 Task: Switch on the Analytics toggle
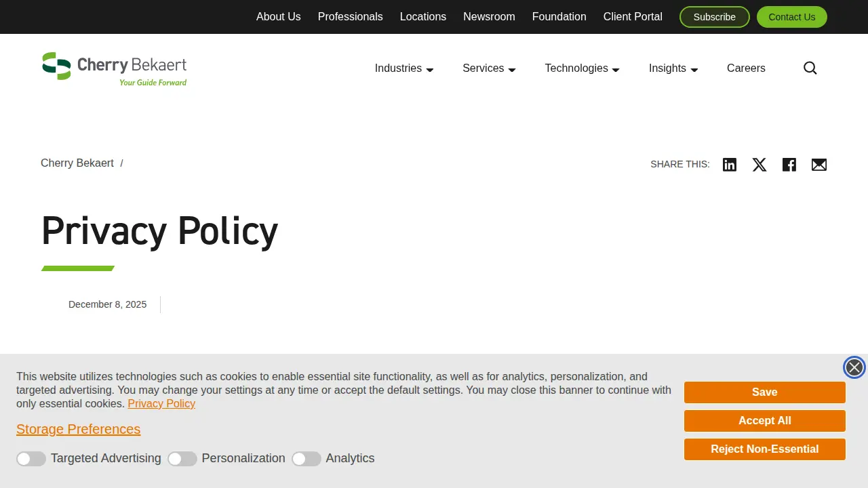307,459
